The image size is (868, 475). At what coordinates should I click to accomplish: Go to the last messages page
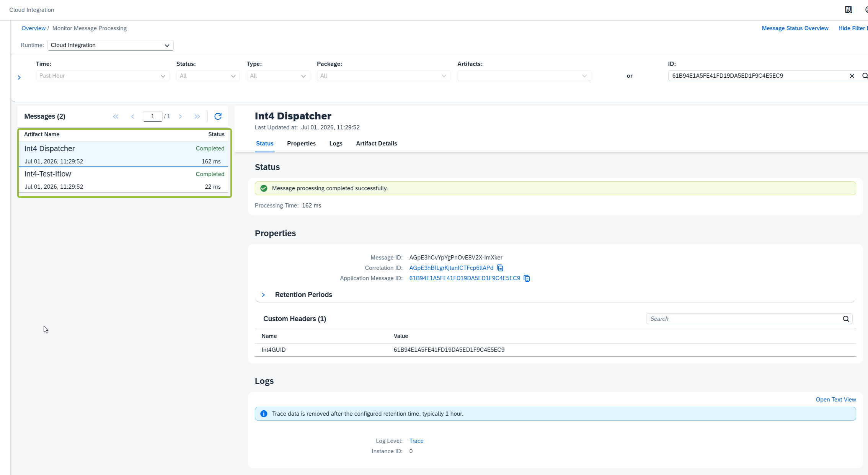[x=197, y=116]
